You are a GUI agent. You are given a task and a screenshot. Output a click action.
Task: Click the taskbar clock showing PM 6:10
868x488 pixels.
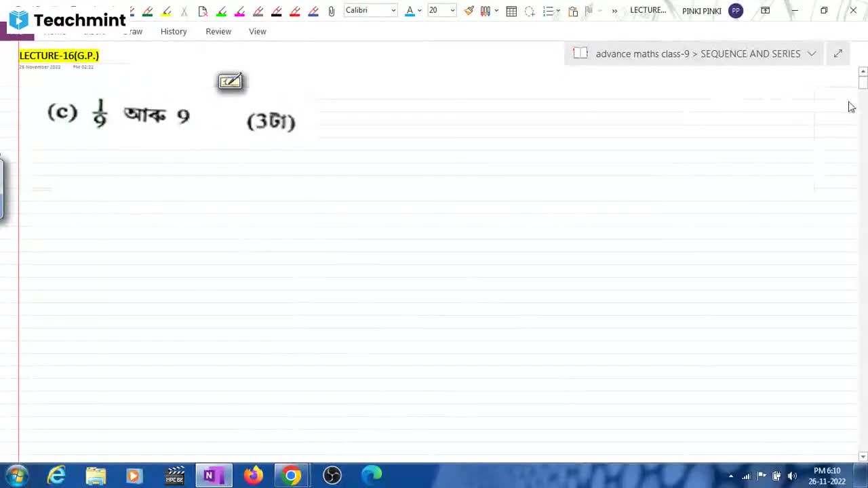827,476
